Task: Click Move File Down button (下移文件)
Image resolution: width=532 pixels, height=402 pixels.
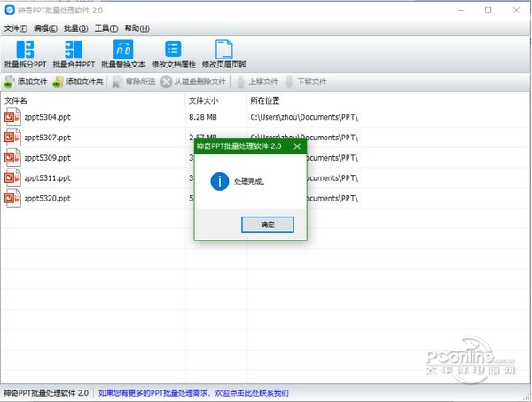Action: (x=306, y=82)
